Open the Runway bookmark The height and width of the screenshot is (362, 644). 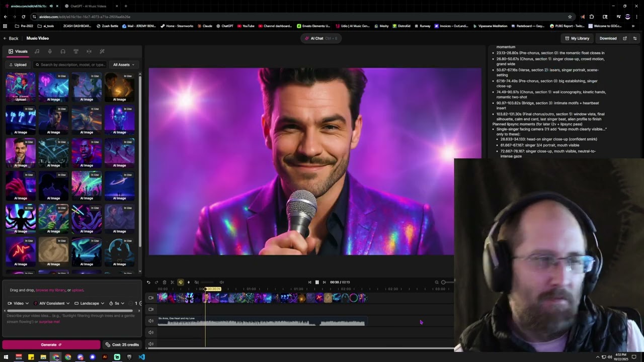coord(422,26)
